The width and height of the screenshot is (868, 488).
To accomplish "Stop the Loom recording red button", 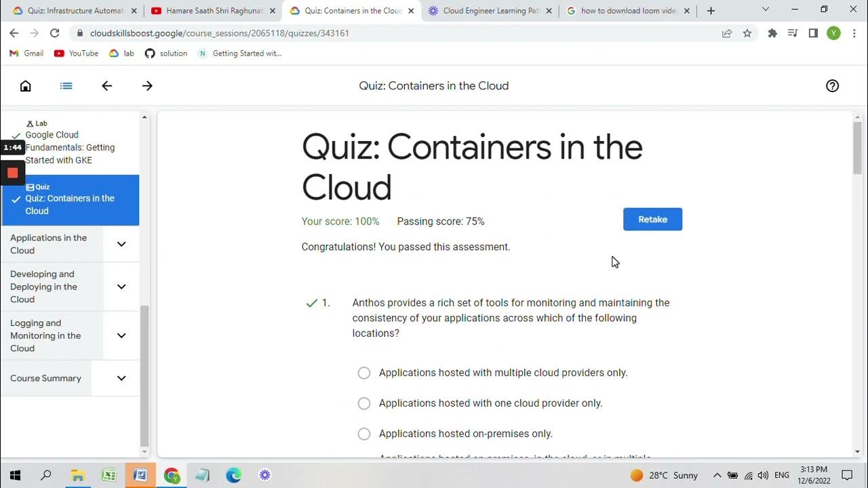I will coord(12,173).
